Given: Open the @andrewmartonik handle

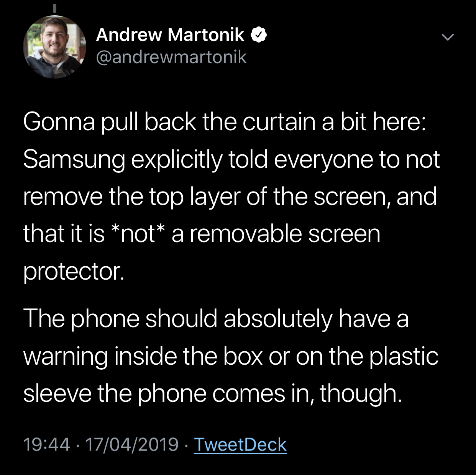Looking at the screenshot, I should click(x=171, y=57).
